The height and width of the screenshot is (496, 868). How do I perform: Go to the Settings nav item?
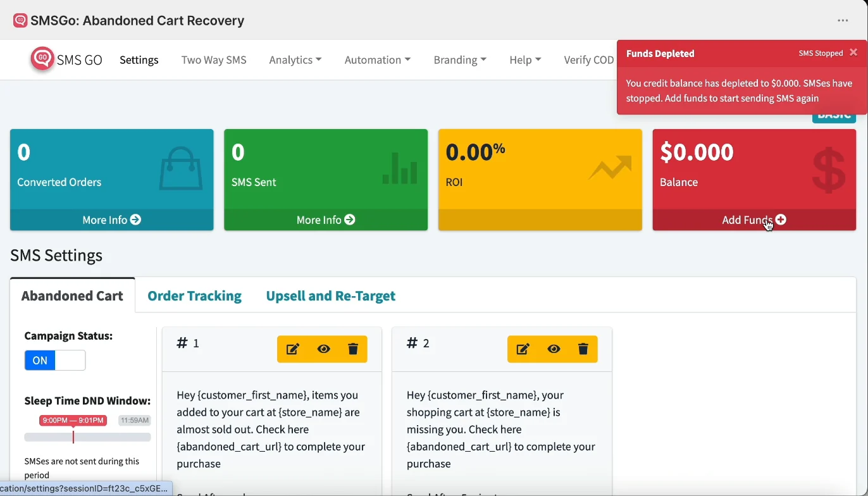139,60
